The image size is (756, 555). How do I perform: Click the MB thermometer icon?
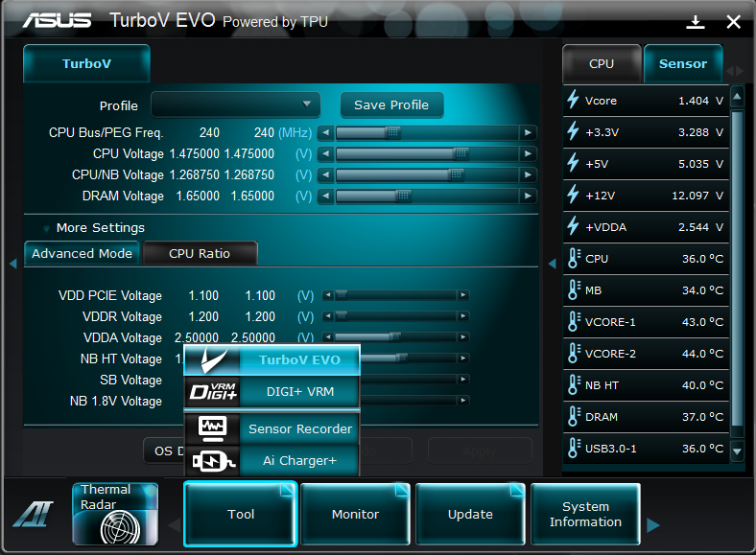pyautogui.click(x=574, y=289)
